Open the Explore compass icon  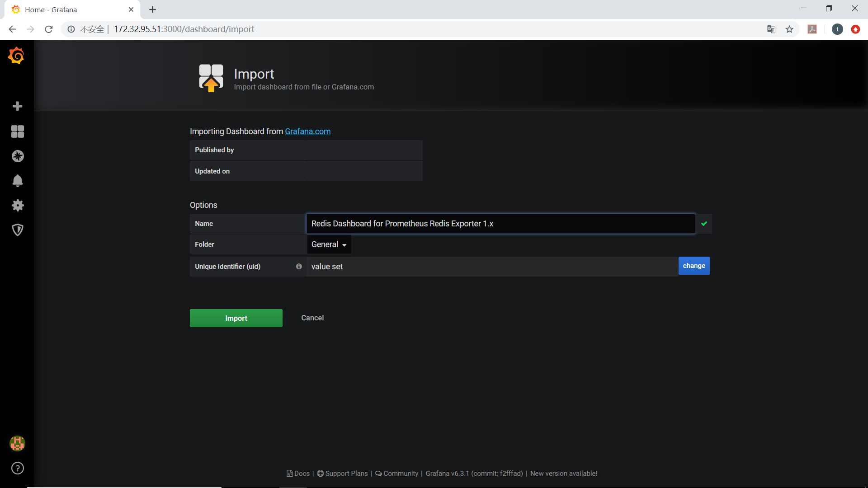coord(17,156)
